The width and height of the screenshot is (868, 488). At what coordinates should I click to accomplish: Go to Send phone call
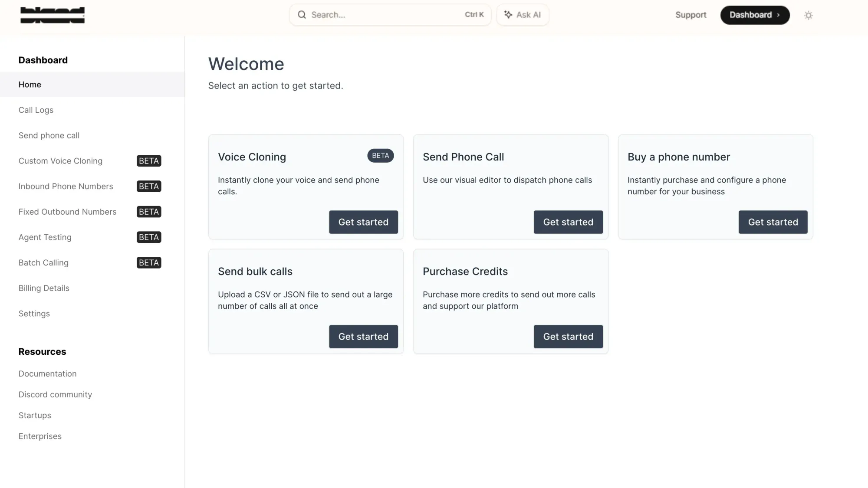(x=49, y=135)
